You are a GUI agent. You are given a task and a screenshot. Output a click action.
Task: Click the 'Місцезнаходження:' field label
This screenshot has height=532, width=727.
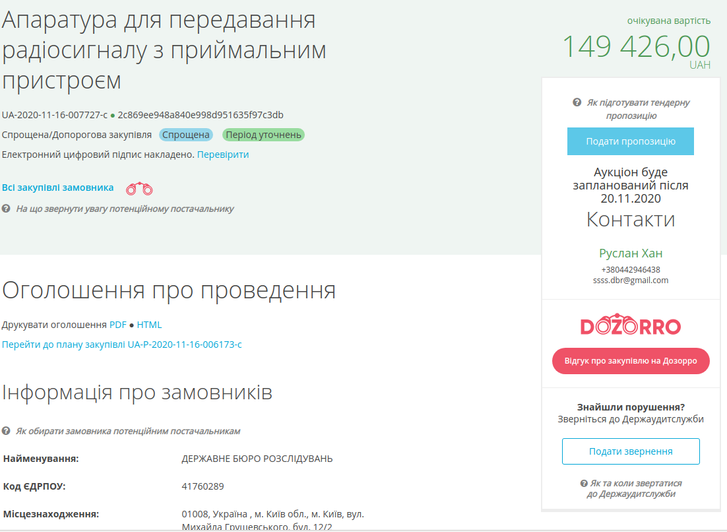click(51, 514)
